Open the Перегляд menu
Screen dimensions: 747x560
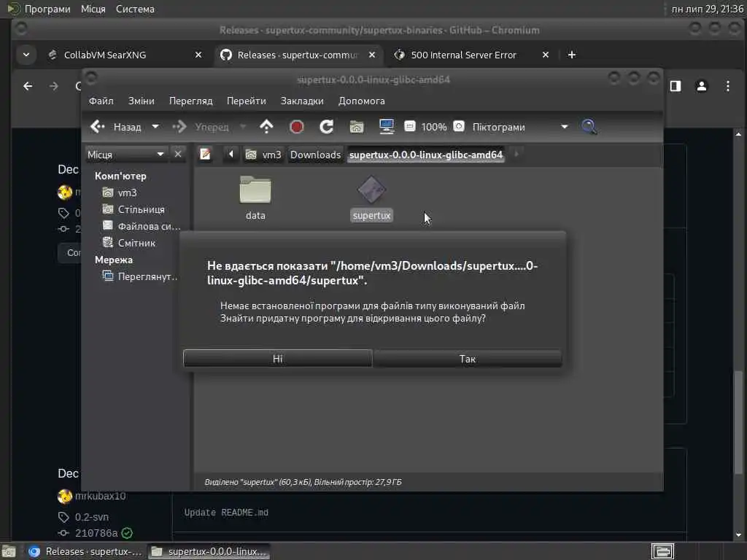click(x=190, y=101)
